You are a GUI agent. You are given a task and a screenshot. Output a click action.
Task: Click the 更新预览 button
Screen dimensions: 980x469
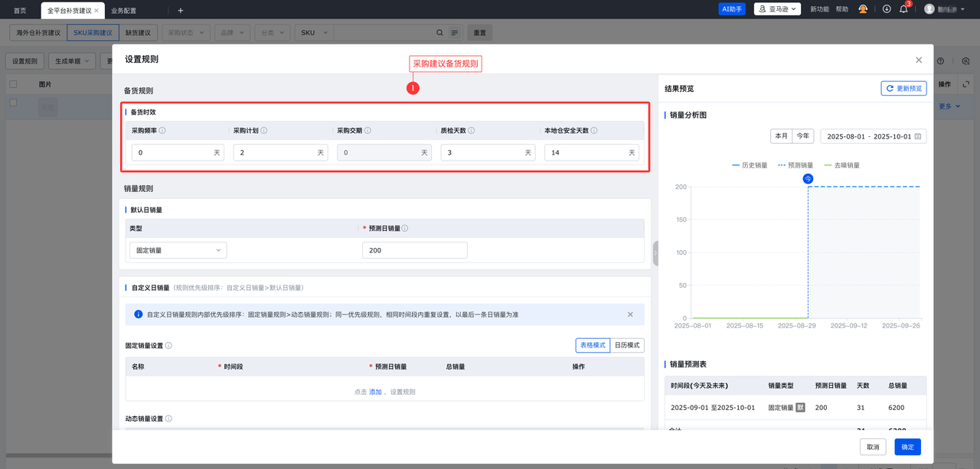[x=903, y=89]
